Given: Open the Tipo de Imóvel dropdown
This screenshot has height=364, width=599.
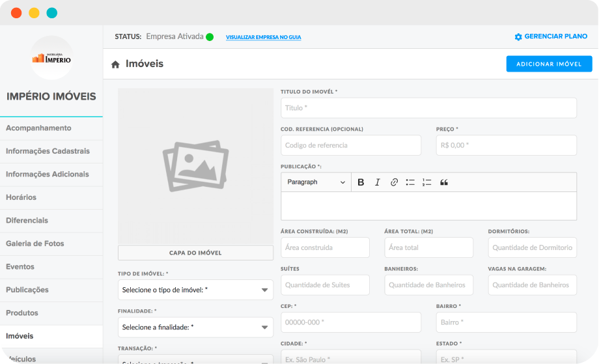Looking at the screenshot, I should 195,290.
